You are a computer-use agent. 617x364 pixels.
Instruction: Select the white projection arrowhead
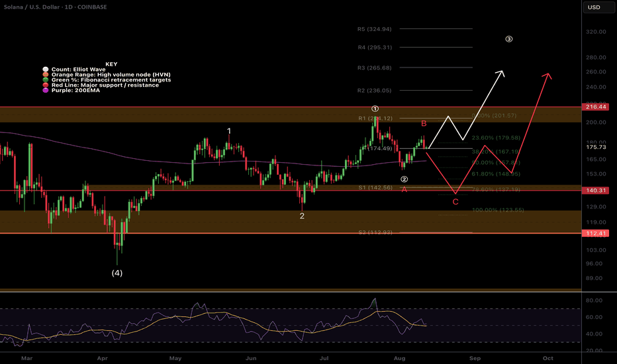[500, 73]
